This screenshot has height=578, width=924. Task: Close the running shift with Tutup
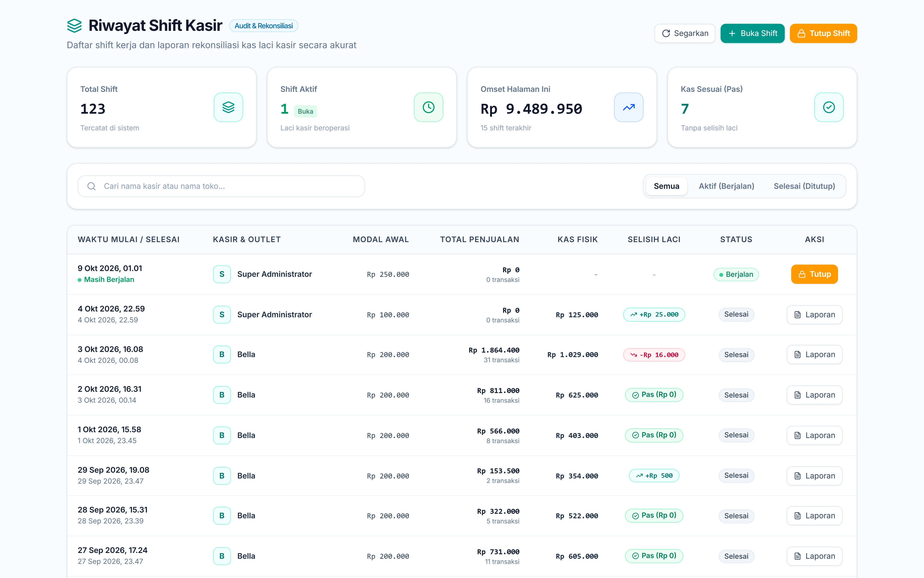pos(814,274)
